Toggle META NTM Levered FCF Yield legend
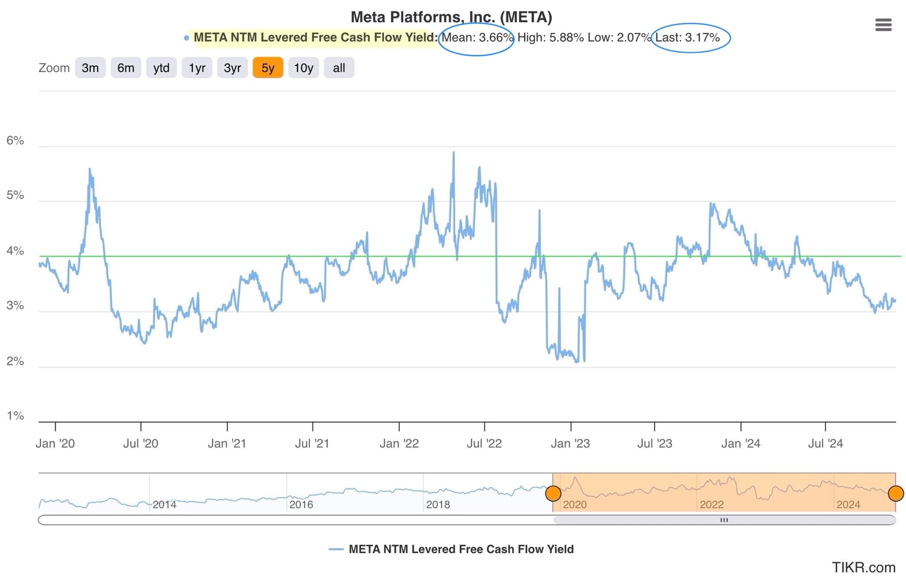 (461, 549)
